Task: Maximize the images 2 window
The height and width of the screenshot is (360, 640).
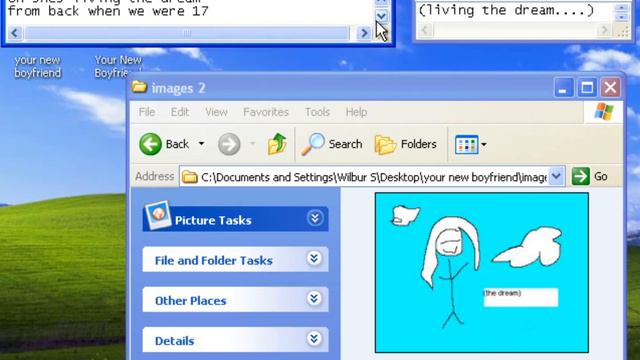Action: pyautogui.click(x=587, y=87)
